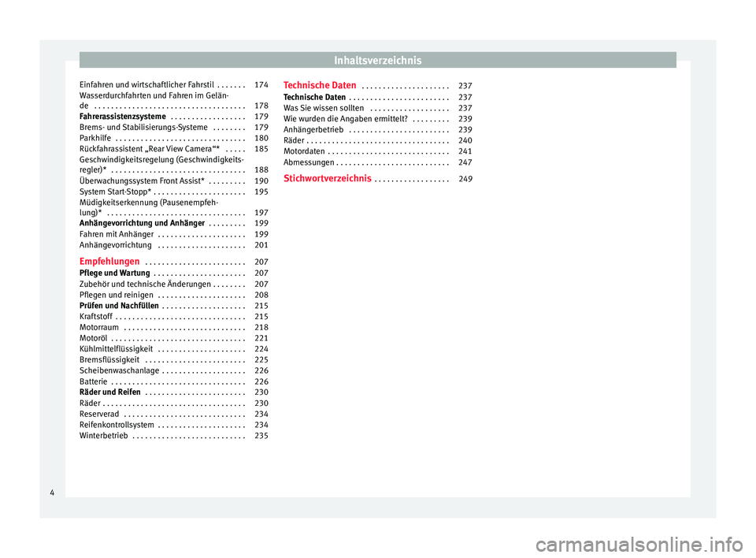Select 'Zubehör und technische Änderungen' entry
This screenshot has height=558, width=756.
[173, 285]
